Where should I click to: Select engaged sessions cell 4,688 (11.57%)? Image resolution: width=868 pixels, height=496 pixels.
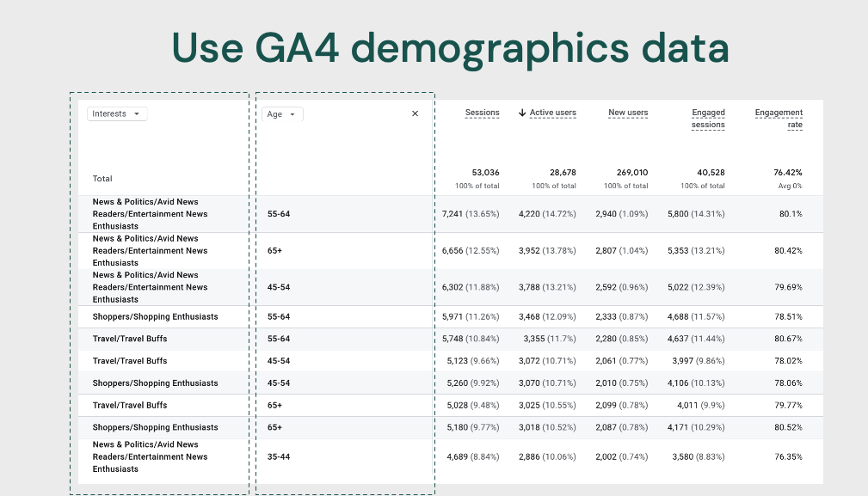[696, 317]
